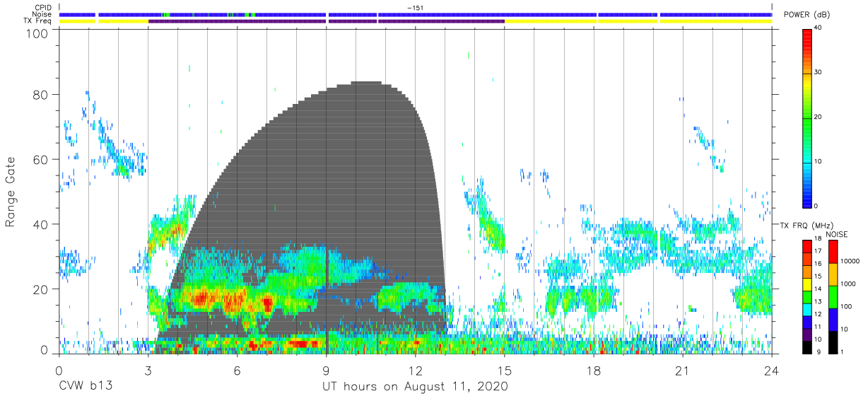The image size is (868, 401).
Task: Click the 'Noise' row label at top
Action: click(43, 14)
